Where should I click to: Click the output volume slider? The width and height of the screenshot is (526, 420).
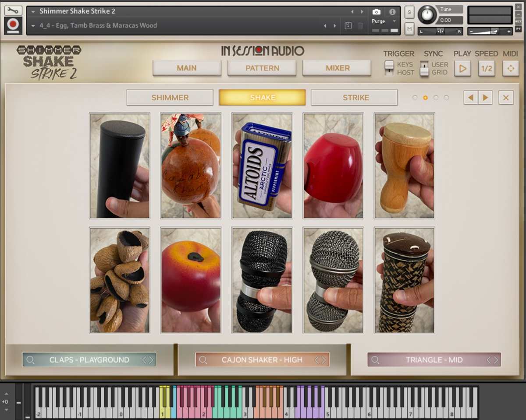(x=490, y=31)
